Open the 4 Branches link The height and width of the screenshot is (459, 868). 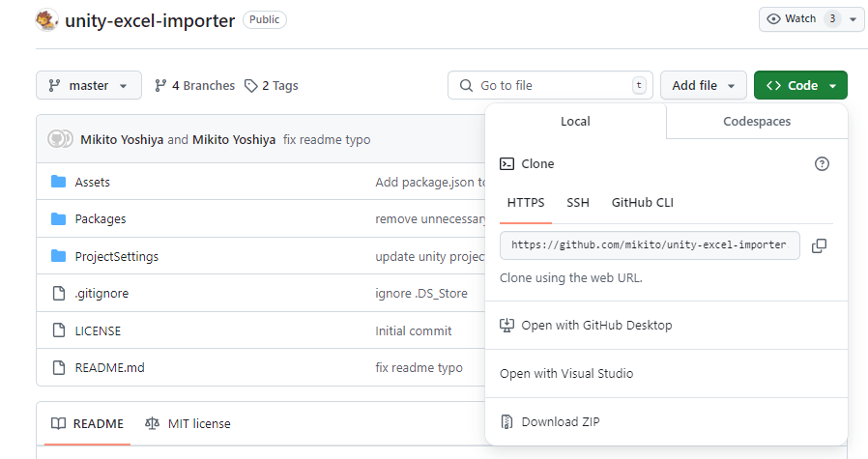click(x=195, y=85)
